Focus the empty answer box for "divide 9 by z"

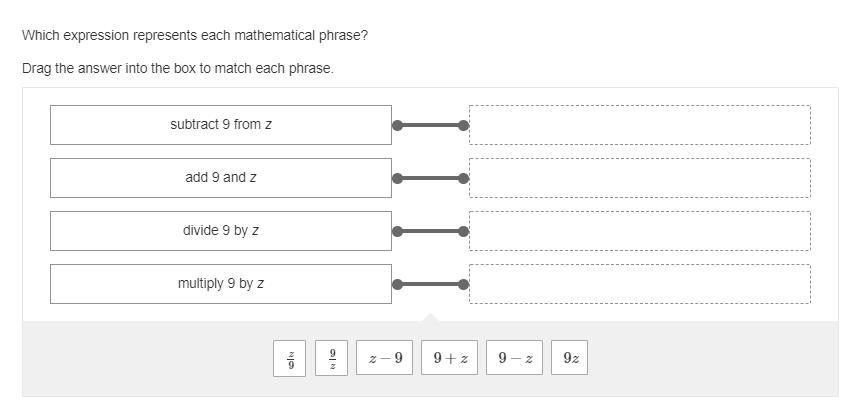pyautogui.click(x=639, y=231)
